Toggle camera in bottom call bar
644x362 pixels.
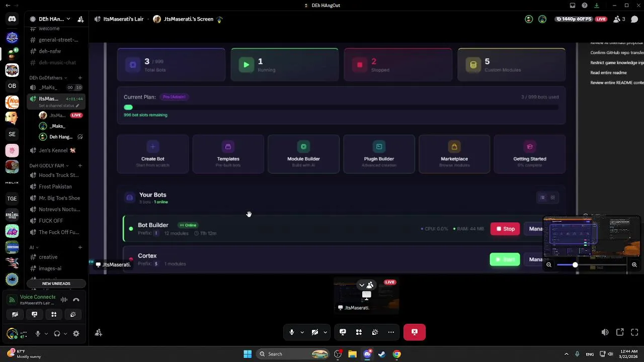pyautogui.click(x=315, y=332)
